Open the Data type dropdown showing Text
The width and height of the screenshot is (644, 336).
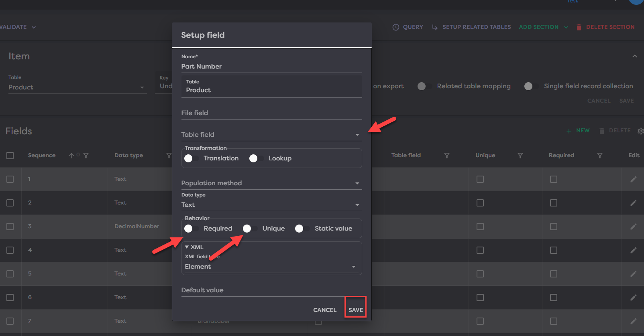(x=271, y=205)
